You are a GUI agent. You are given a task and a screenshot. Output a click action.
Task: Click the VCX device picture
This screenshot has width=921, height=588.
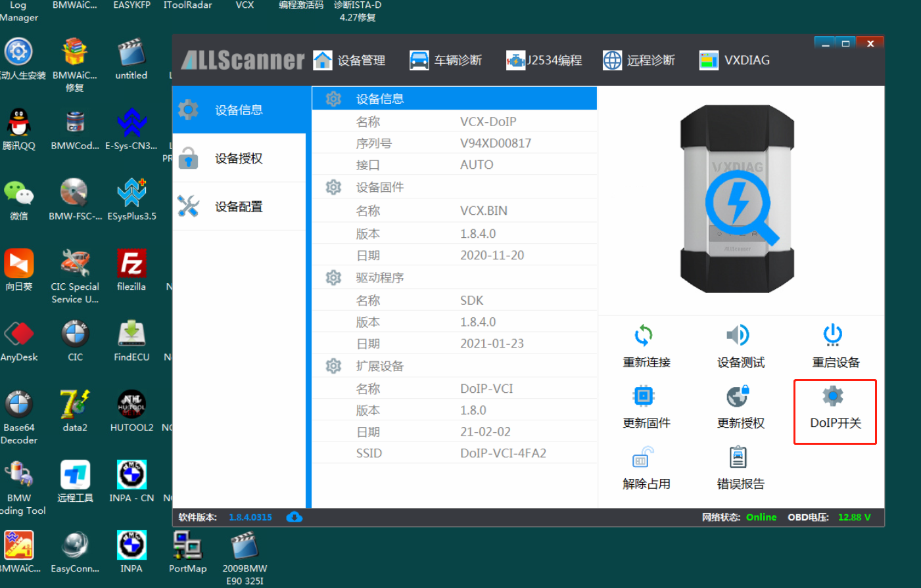[738, 199]
